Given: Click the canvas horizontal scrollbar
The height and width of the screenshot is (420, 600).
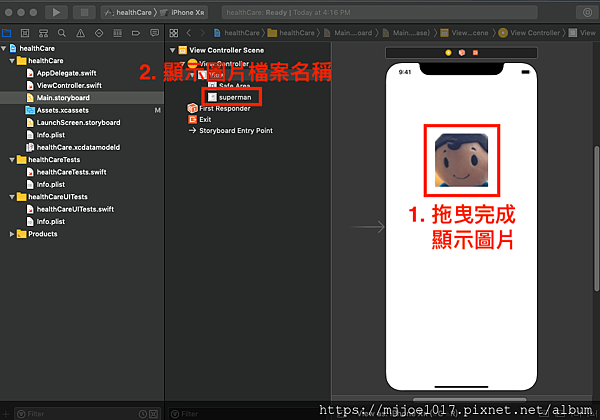Looking at the screenshot, I should click(x=469, y=399).
